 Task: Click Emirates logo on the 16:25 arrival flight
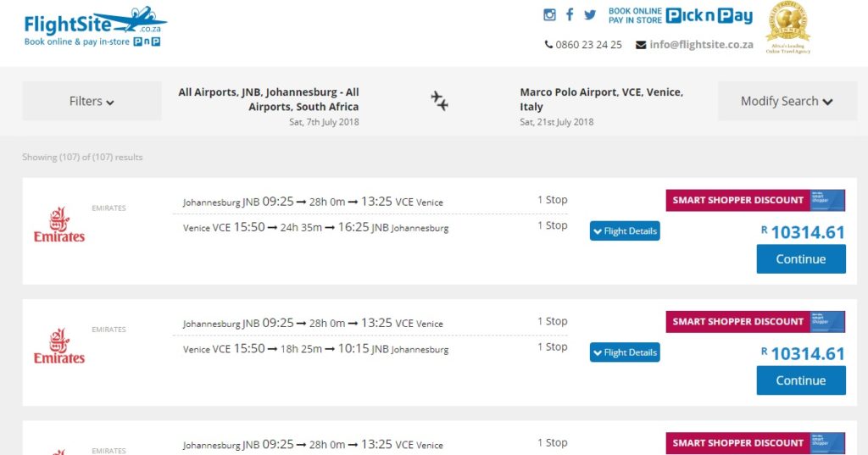coord(59,225)
